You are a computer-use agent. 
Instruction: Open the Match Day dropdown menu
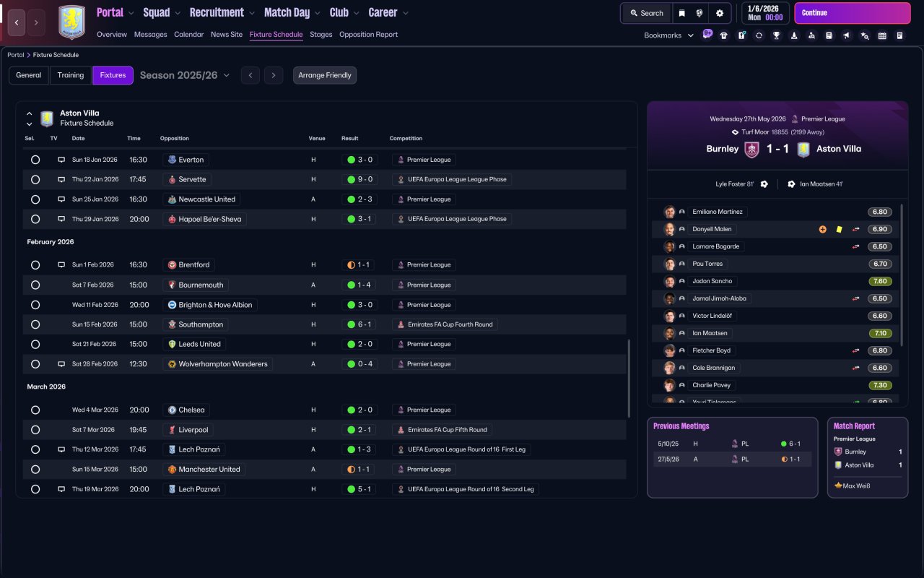(x=292, y=12)
